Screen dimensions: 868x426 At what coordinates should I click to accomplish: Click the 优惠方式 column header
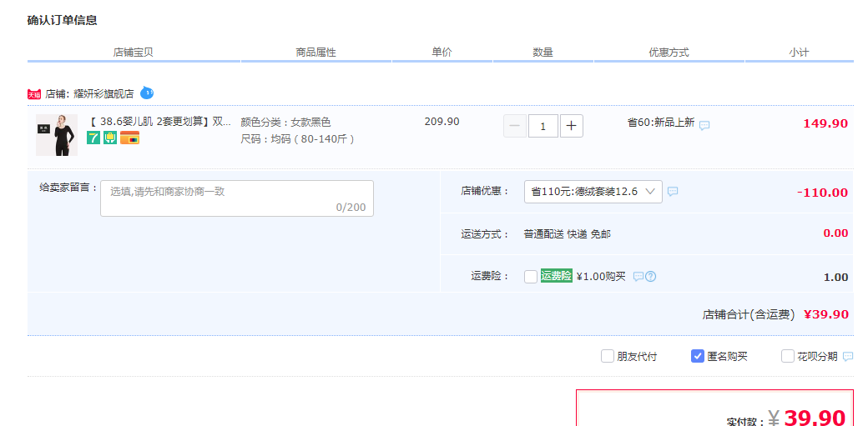669,53
